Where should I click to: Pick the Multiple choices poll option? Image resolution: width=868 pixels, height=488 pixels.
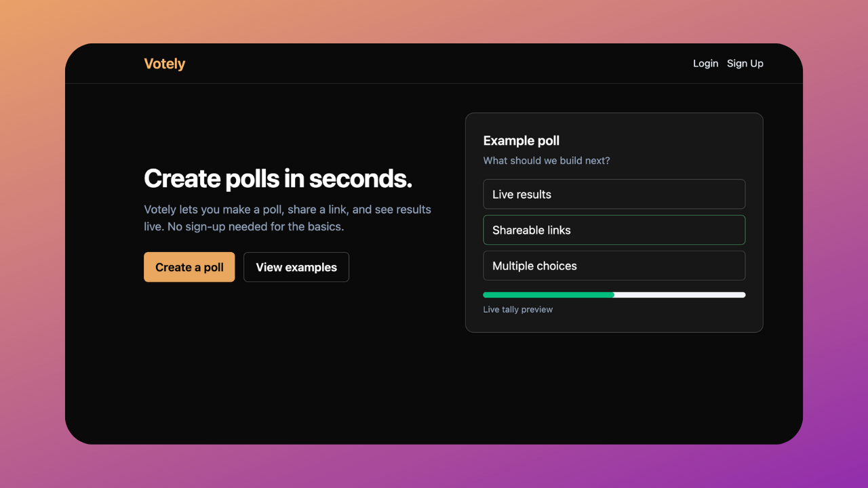[614, 266]
